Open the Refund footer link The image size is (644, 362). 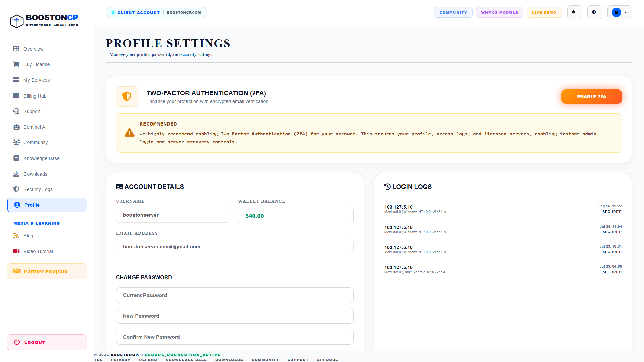click(x=148, y=360)
